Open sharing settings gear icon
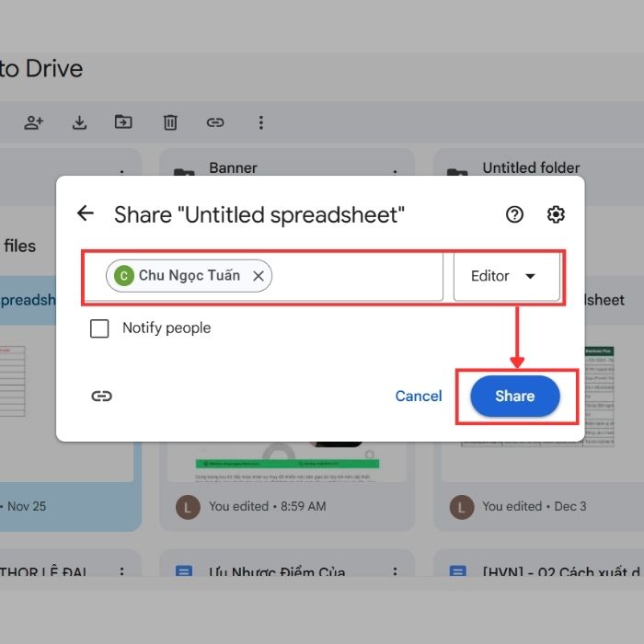The image size is (644, 644). 556,214
